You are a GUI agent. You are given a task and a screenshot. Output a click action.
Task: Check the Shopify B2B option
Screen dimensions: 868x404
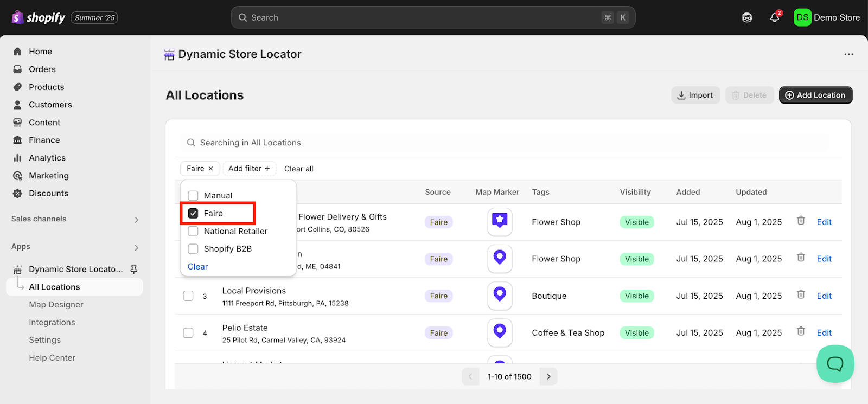pyautogui.click(x=193, y=249)
